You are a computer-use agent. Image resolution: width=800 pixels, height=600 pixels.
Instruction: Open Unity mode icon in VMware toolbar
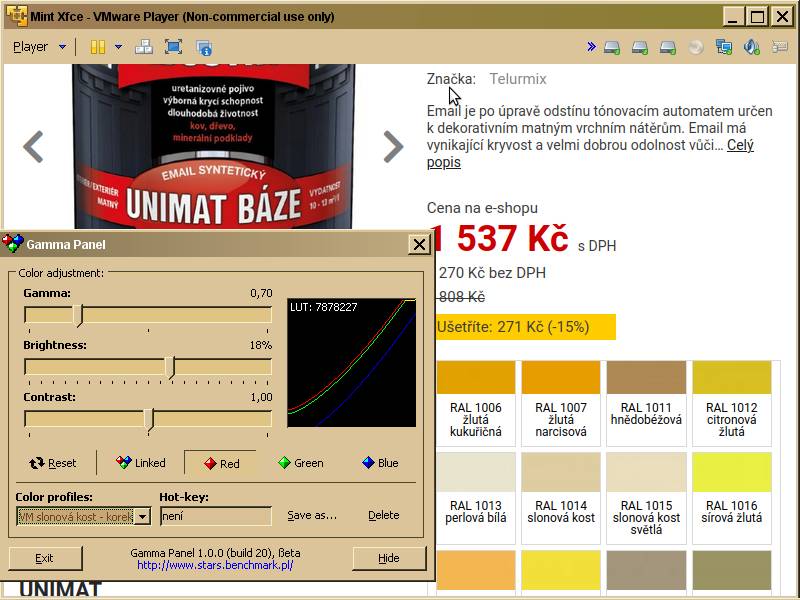tap(204, 47)
